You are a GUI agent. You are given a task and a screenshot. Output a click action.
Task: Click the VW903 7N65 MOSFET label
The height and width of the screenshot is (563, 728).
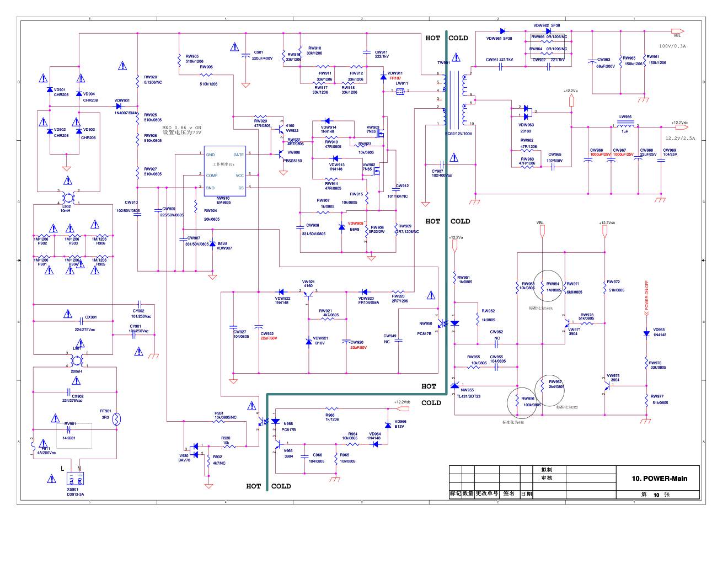tap(373, 129)
